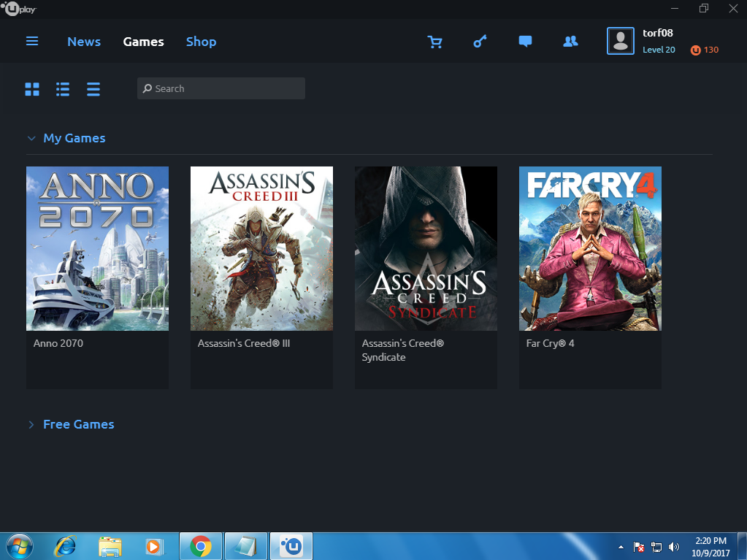Switch to compact list view
This screenshot has width=747, height=560.
(x=93, y=88)
